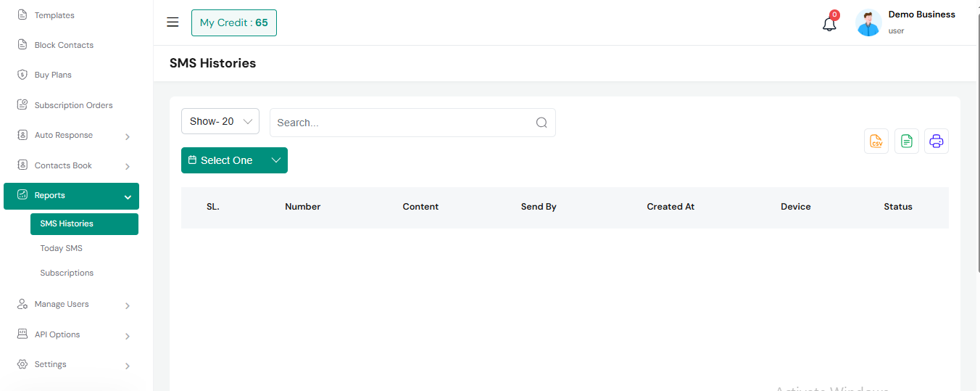Click the hamburger menu icon
980x391 pixels.
pyautogui.click(x=173, y=22)
